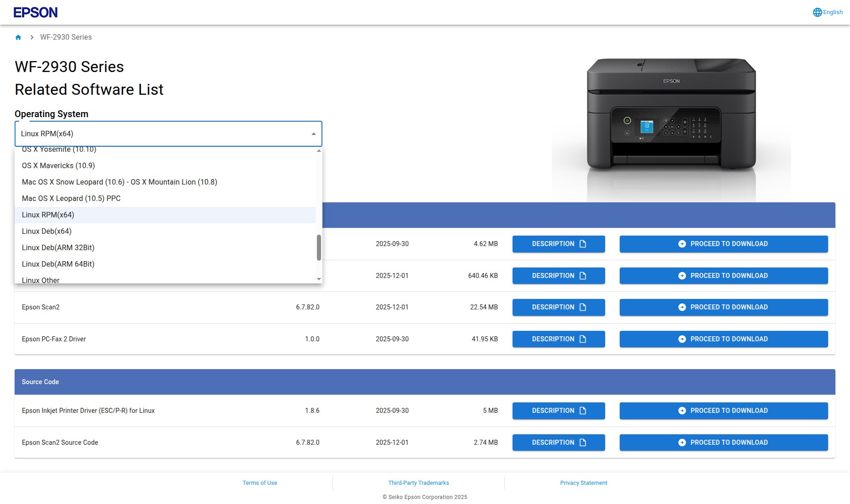Select Linux Deb(x64) from the list
850x504 pixels.
(47, 231)
